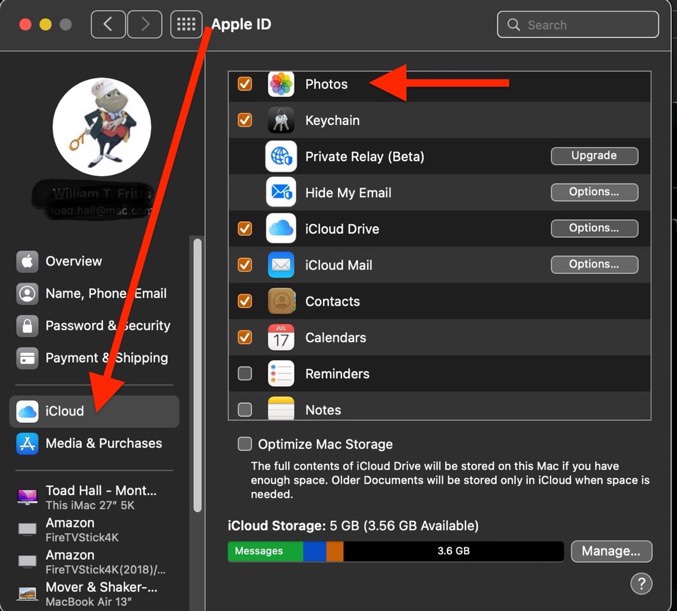677x611 pixels.
Task: Open Name, Phone, Email section
Action: [x=94, y=294]
